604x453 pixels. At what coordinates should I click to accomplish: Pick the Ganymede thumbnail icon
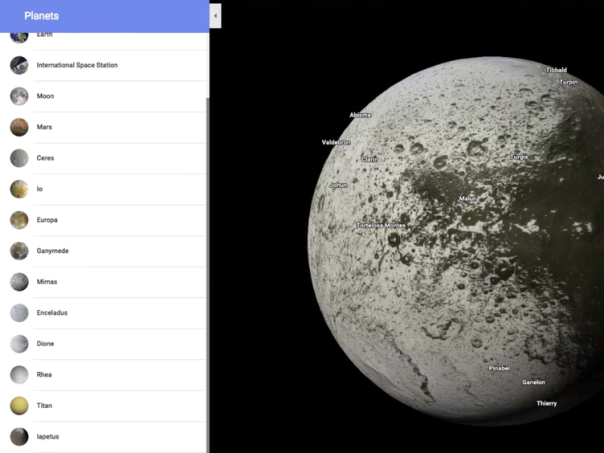point(19,251)
